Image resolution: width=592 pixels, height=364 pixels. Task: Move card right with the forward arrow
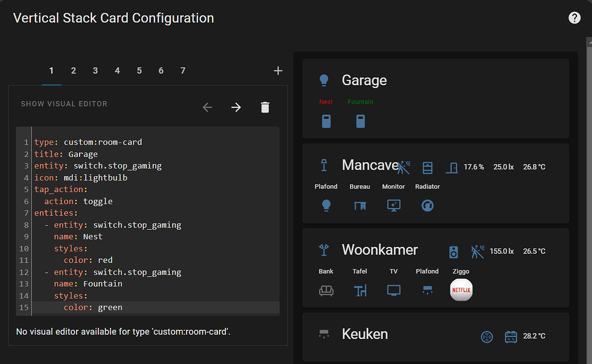click(236, 107)
